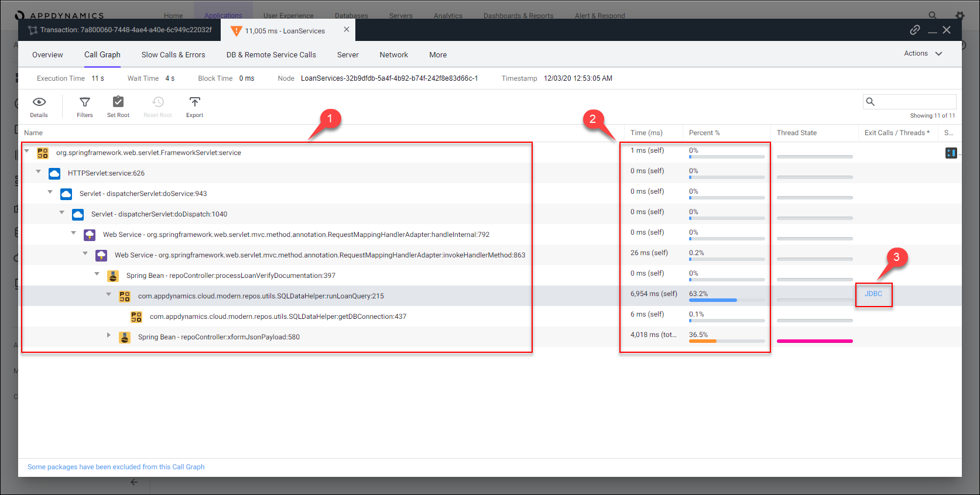Screen dimensions: 980x495
Task: Open the DB & Remote Service Calls tab
Action: [x=271, y=55]
